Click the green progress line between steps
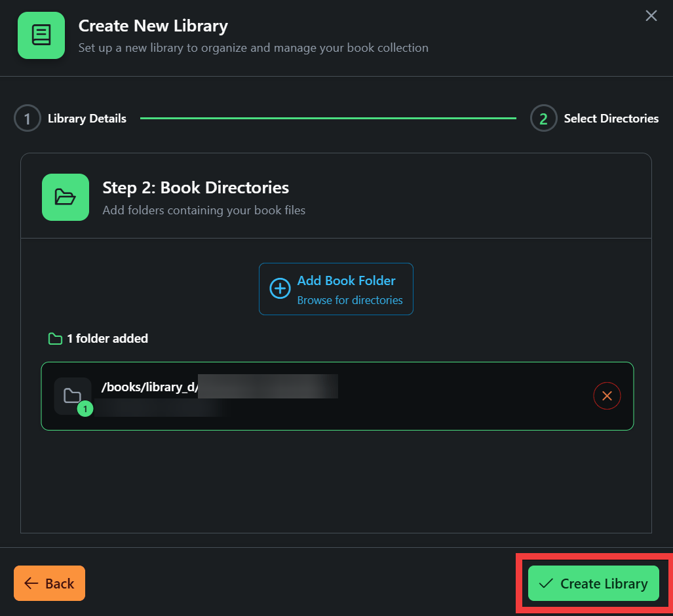673x616 pixels. click(x=328, y=119)
